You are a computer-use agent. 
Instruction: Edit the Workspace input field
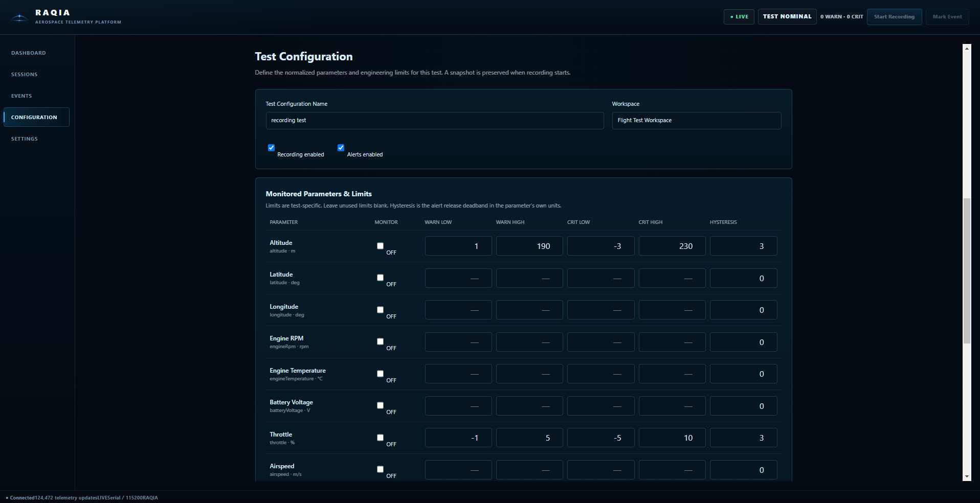click(x=697, y=121)
